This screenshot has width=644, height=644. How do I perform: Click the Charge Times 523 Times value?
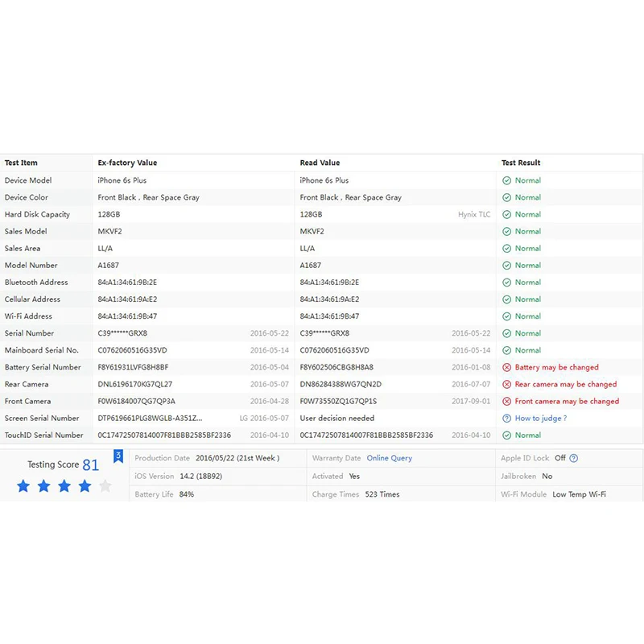pyautogui.click(x=382, y=494)
